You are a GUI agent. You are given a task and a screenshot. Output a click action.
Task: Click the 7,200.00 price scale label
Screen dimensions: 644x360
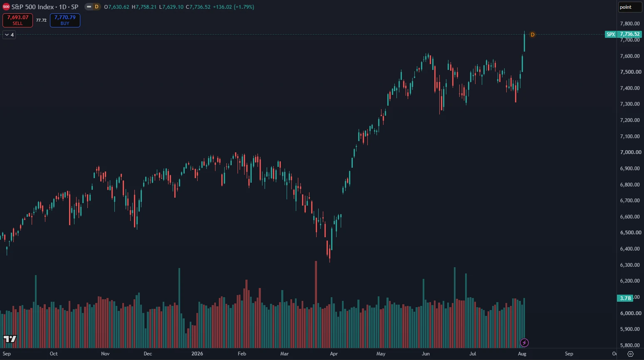click(x=630, y=120)
